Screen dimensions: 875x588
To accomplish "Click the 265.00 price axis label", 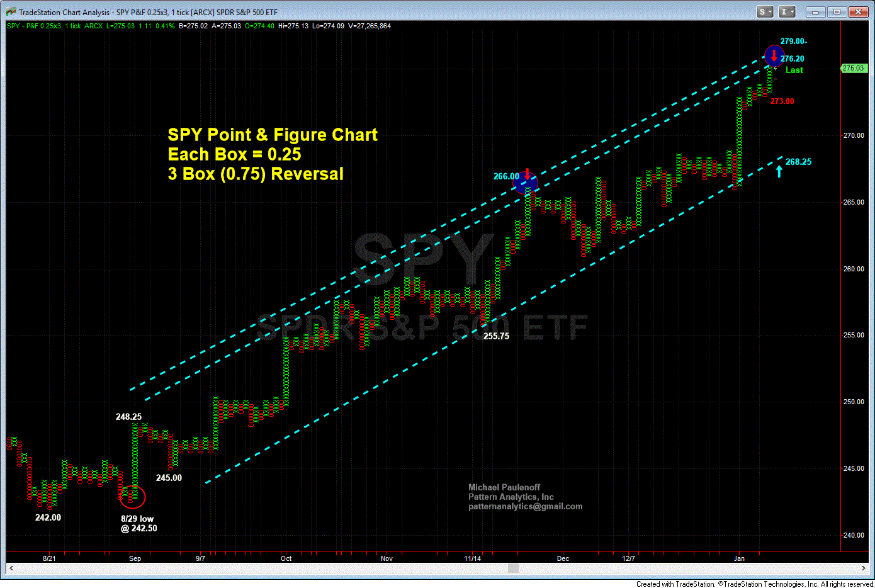I will coord(854,202).
